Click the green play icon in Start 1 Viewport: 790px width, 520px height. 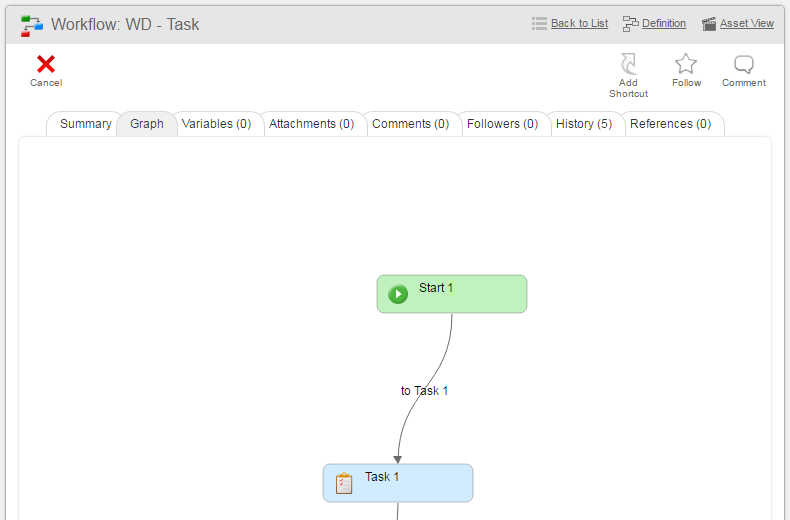tap(398, 294)
